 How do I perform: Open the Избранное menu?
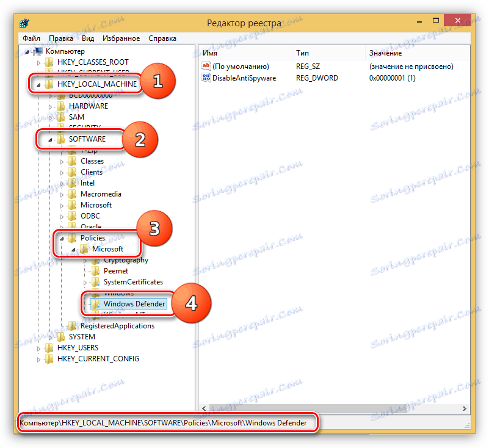(x=121, y=38)
